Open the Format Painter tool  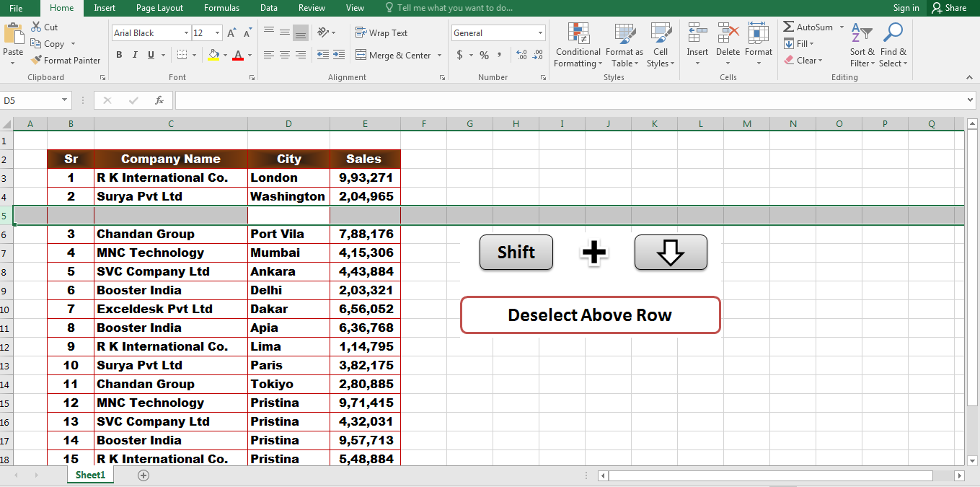(66, 60)
